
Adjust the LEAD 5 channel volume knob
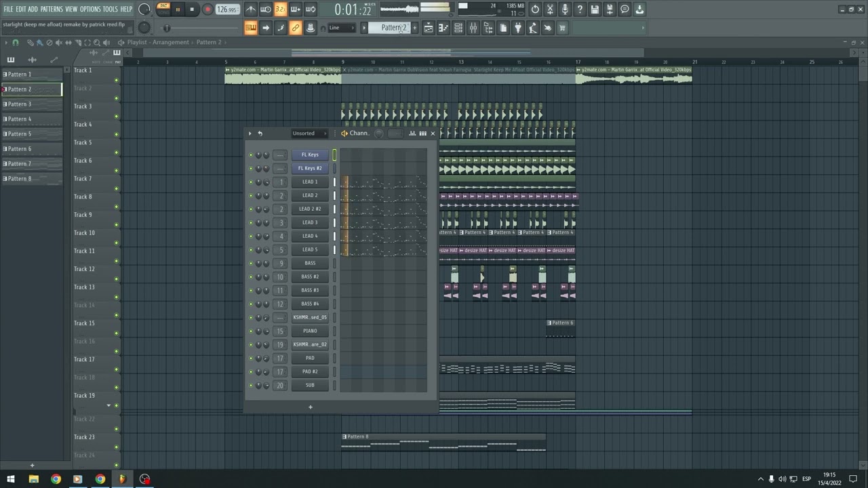click(266, 249)
